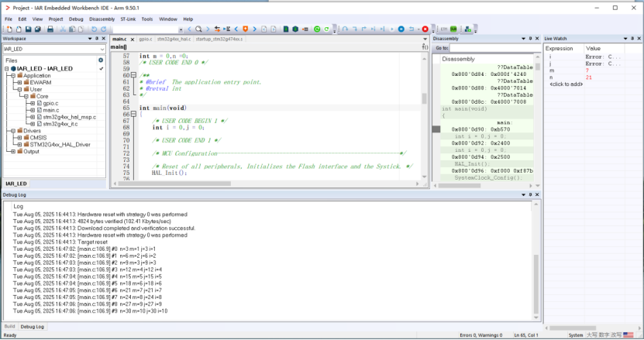644x340 pixels.
Task: Collapse the Core folder node
Action: coord(26,97)
